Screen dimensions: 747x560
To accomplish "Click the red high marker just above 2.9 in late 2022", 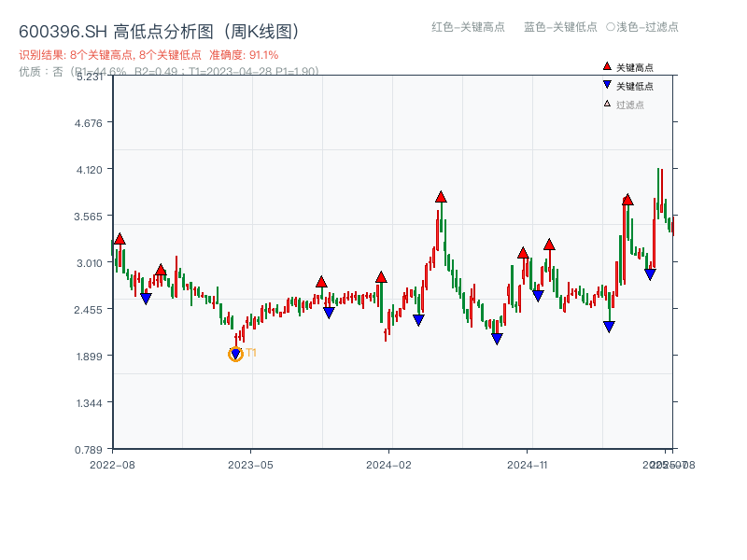I will point(161,270).
